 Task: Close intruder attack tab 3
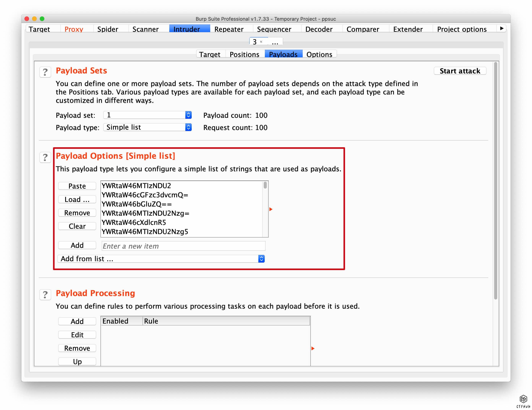click(x=261, y=42)
